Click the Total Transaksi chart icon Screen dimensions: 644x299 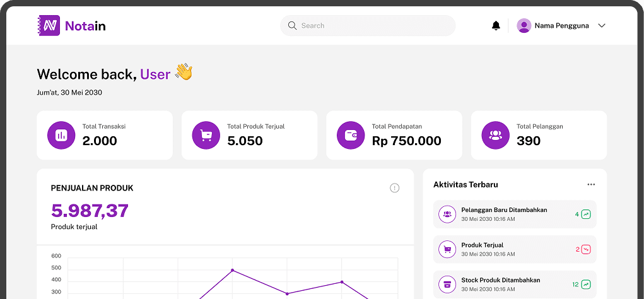click(x=61, y=135)
